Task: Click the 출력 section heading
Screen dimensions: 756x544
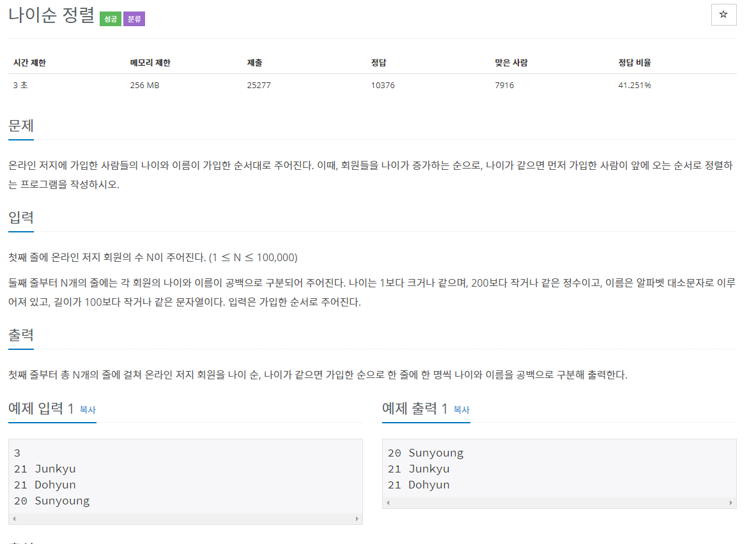Action: click(20, 335)
